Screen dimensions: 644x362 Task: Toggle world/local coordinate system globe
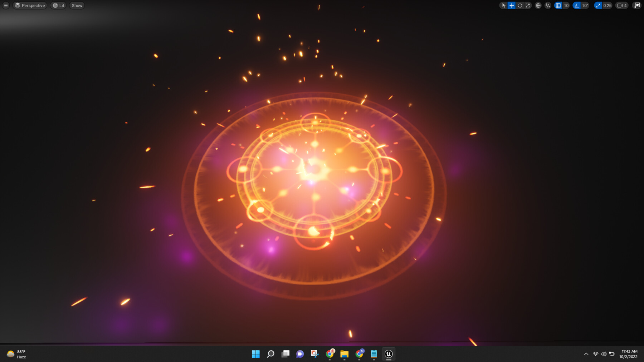tap(538, 5)
